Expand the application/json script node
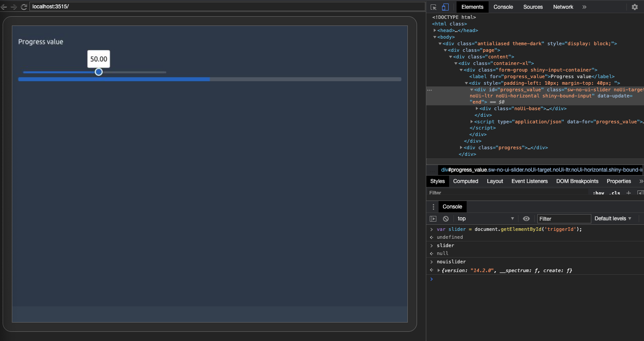Image resolution: width=644 pixels, height=341 pixels. [472, 122]
